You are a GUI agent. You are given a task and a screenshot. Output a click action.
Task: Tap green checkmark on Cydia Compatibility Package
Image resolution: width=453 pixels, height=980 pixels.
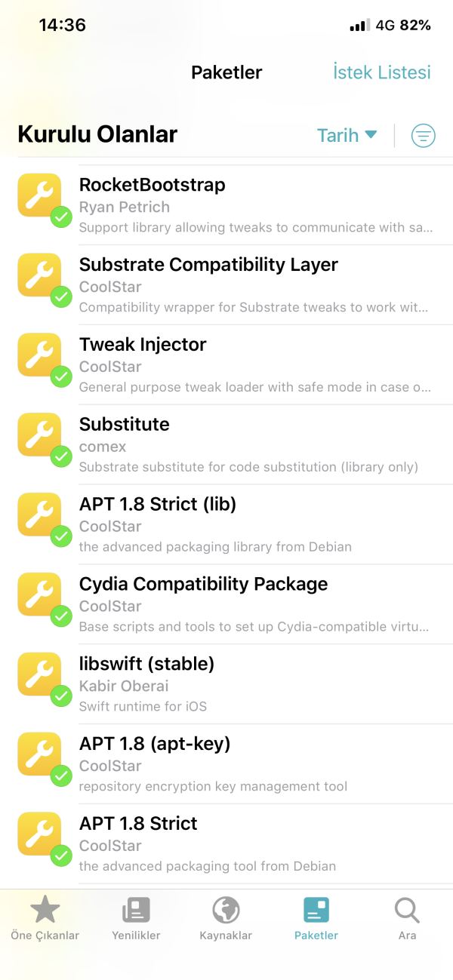(x=61, y=617)
